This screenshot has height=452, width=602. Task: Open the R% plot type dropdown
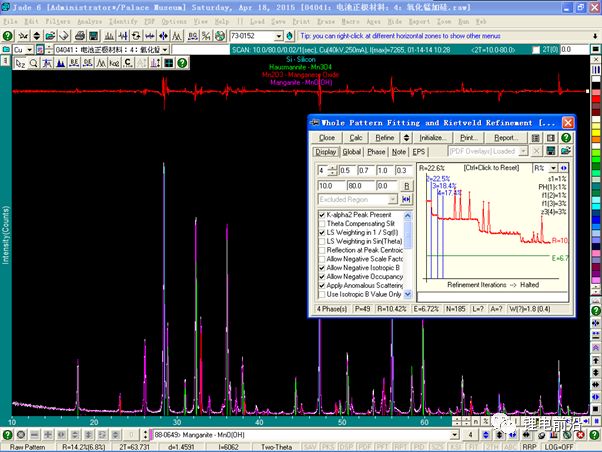[553, 168]
